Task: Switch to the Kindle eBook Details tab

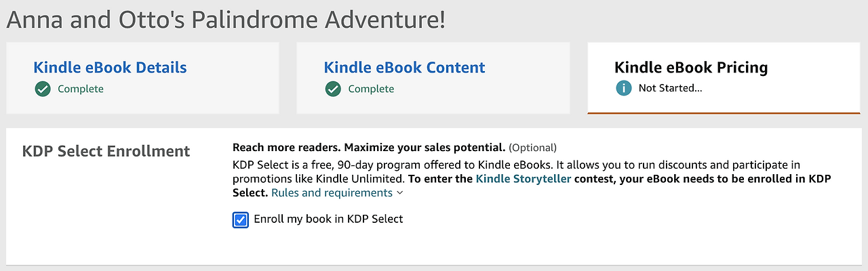Action: point(110,68)
